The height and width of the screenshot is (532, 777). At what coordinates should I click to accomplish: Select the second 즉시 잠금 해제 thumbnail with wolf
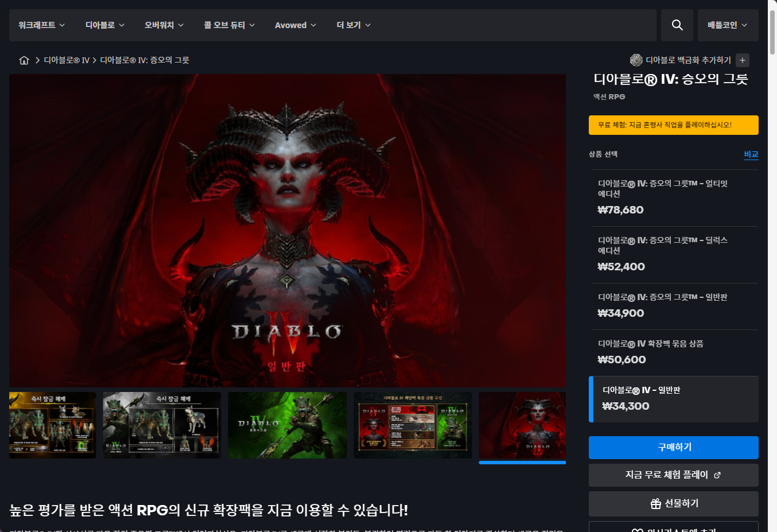coord(162,425)
